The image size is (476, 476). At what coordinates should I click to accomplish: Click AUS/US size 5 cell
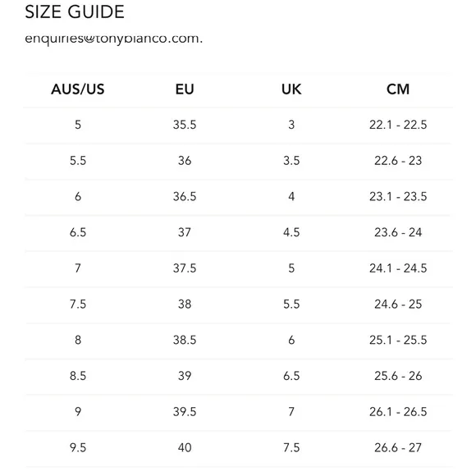[78, 125]
